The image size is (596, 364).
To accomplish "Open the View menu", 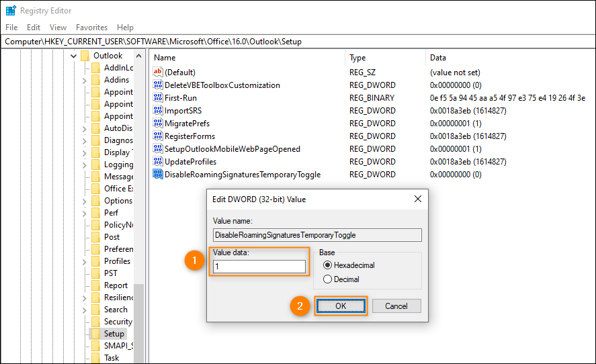I will [58, 28].
